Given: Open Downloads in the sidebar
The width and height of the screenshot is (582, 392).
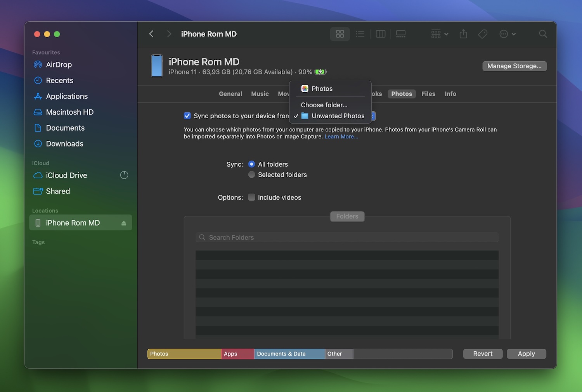Looking at the screenshot, I should [x=80, y=144].
